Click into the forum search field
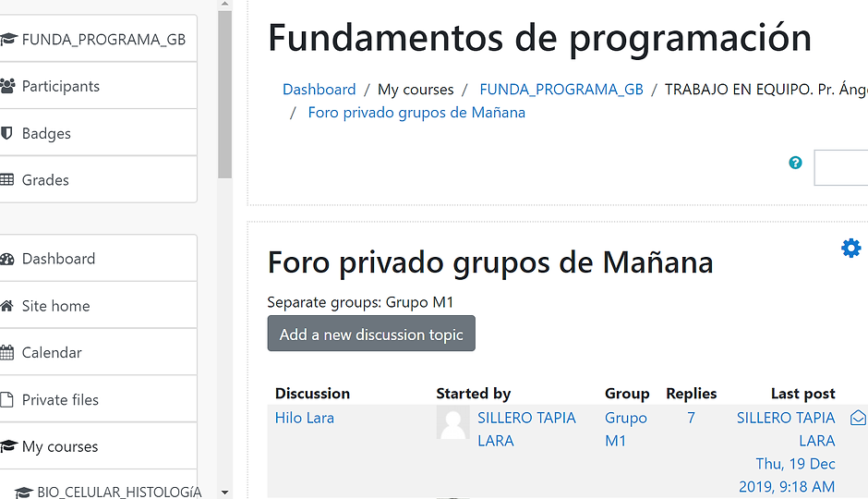Viewport: 868px width, 499px height. pos(841,167)
